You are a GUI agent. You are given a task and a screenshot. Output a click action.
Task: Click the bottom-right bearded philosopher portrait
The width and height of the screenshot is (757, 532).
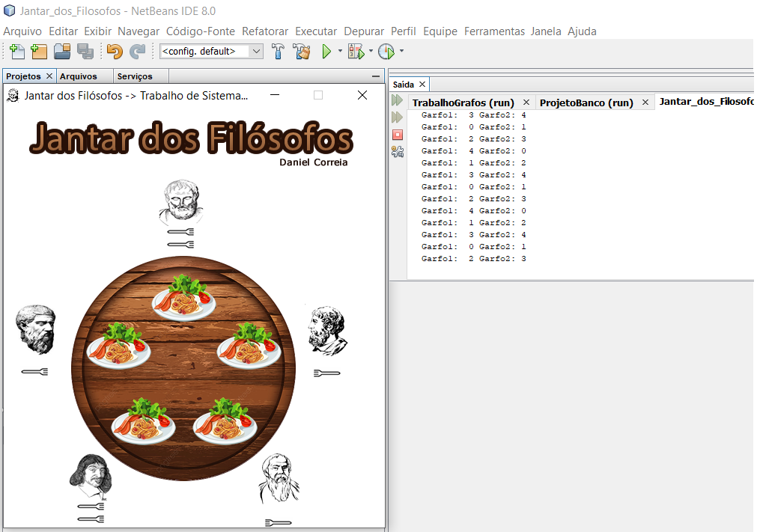click(x=279, y=478)
